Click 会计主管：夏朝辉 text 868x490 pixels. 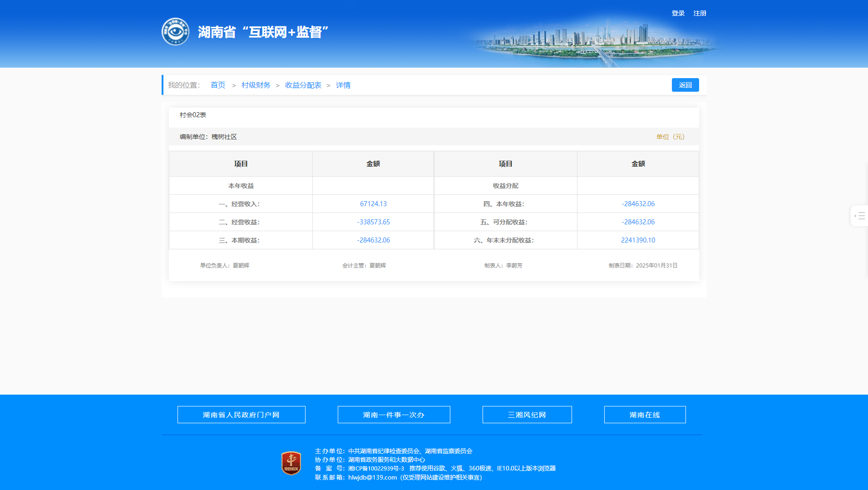364,265
